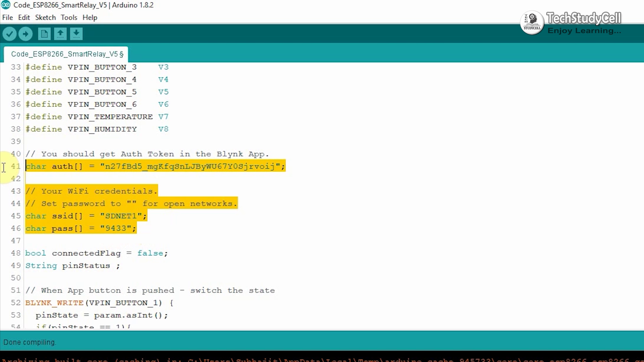Image resolution: width=644 pixels, height=362 pixels.
Task: Upload the sketch with the arrow icon
Action: pyautogui.click(x=25, y=34)
